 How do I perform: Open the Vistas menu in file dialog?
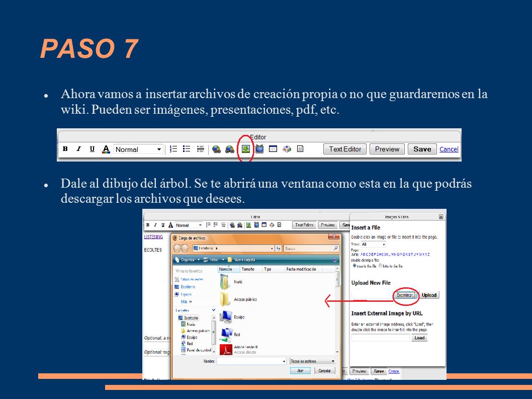pos(214,260)
